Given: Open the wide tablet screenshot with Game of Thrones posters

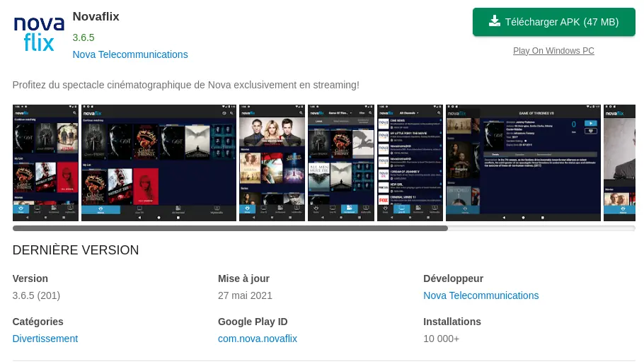Looking at the screenshot, I should 159,163.
